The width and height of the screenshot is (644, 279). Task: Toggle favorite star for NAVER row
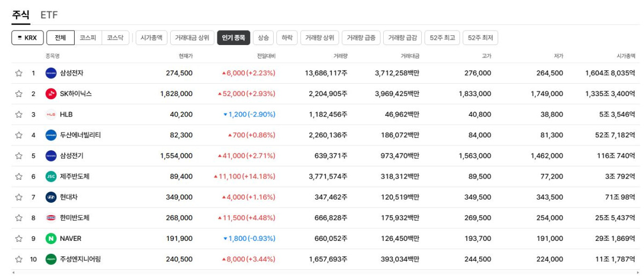(x=19, y=238)
